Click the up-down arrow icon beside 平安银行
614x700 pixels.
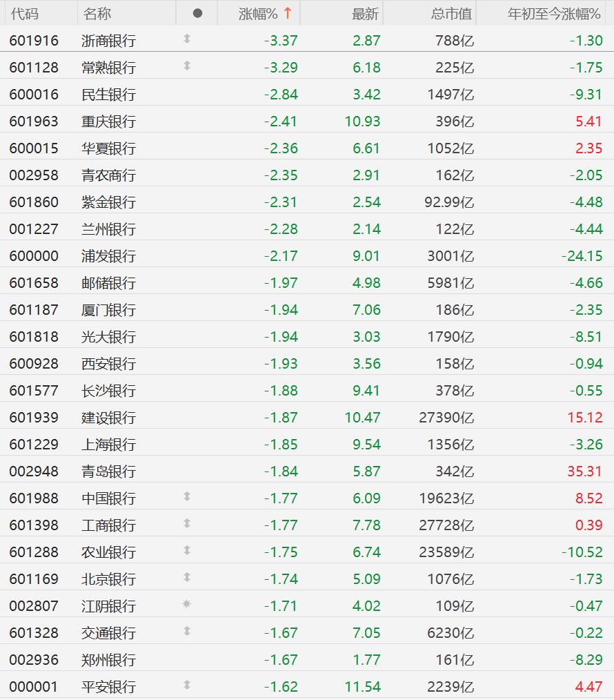187,685
